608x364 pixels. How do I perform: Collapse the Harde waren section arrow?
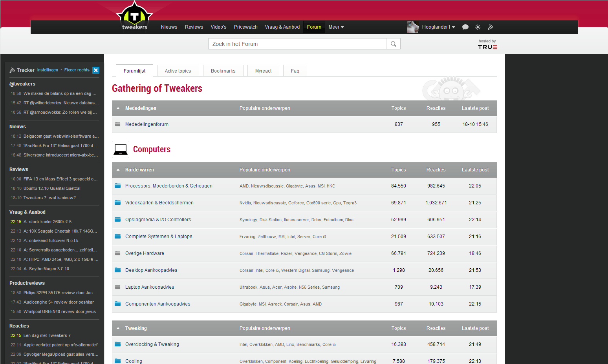point(118,170)
